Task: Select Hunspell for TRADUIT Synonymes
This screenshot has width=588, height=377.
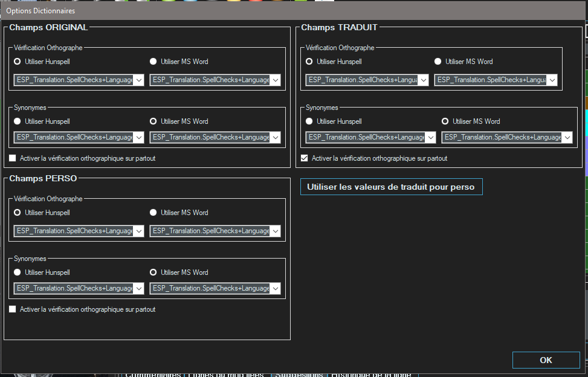Action: [x=309, y=121]
